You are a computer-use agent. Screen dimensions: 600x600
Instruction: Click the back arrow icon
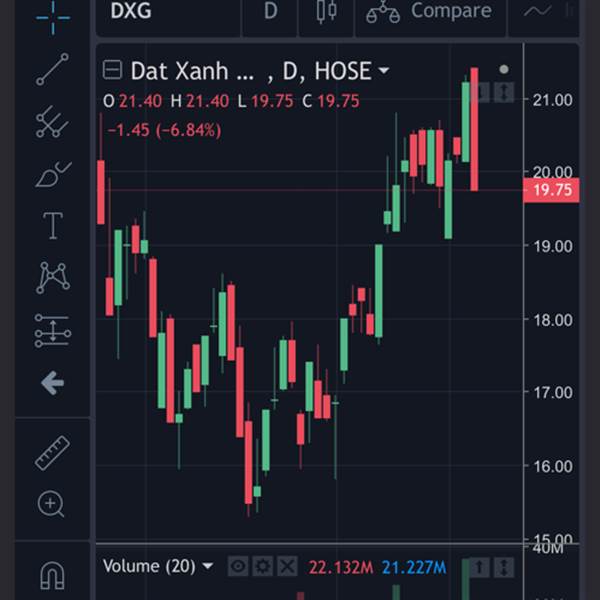(52, 383)
